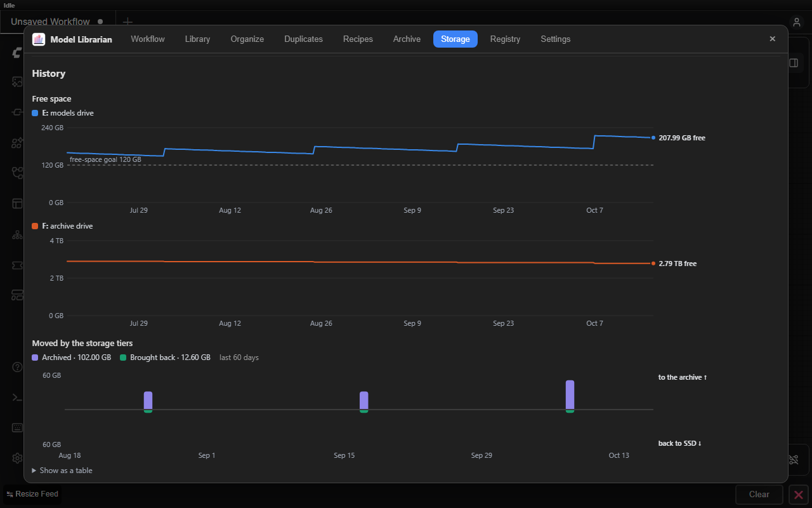The height and width of the screenshot is (508, 812).
Task: Open the Registry tab
Action: coord(506,39)
